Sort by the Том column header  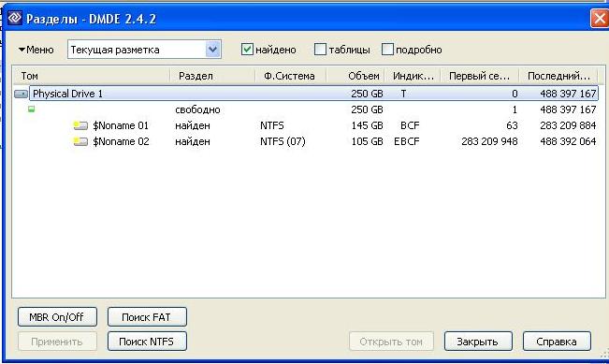pyautogui.click(x=92, y=76)
